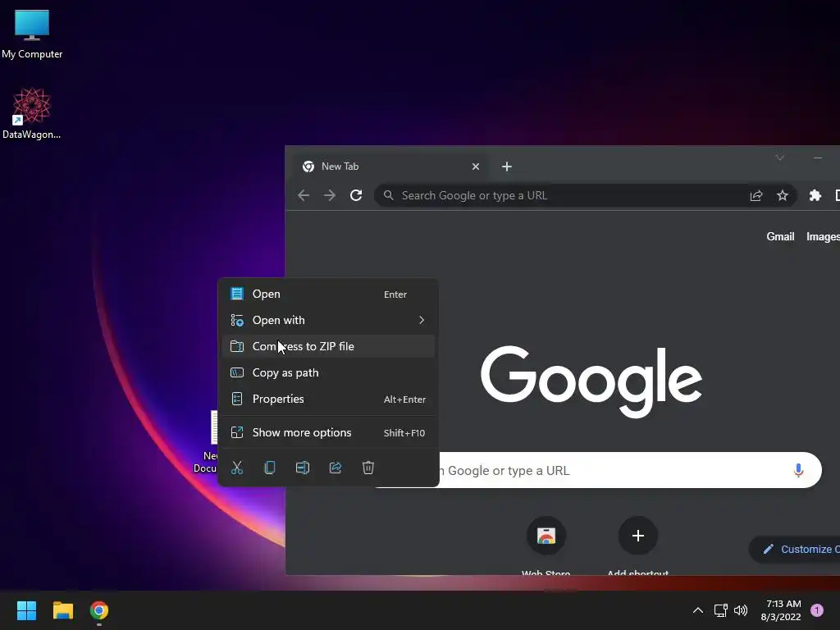Open the Images link
Image resolution: width=840 pixels, height=630 pixels.
click(823, 237)
